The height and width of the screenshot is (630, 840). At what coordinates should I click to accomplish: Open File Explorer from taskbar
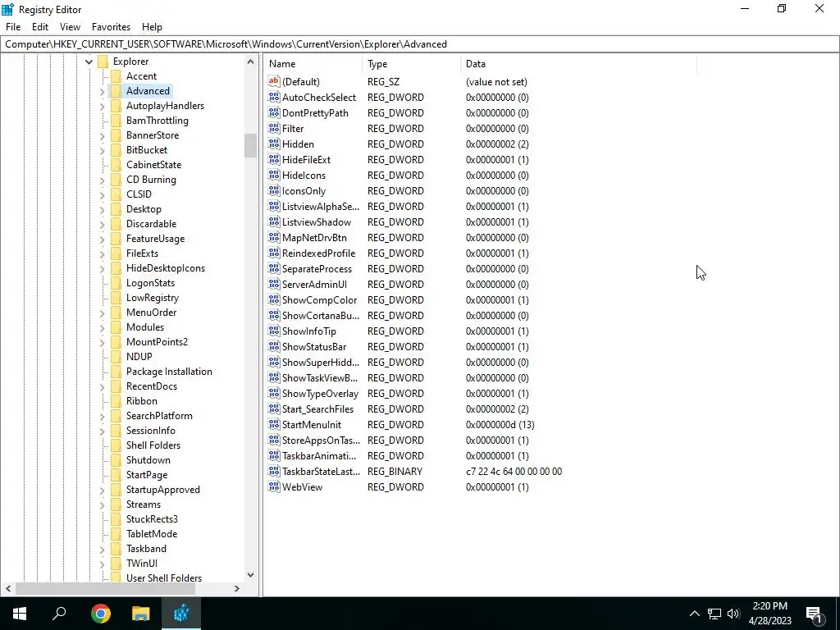[141, 614]
